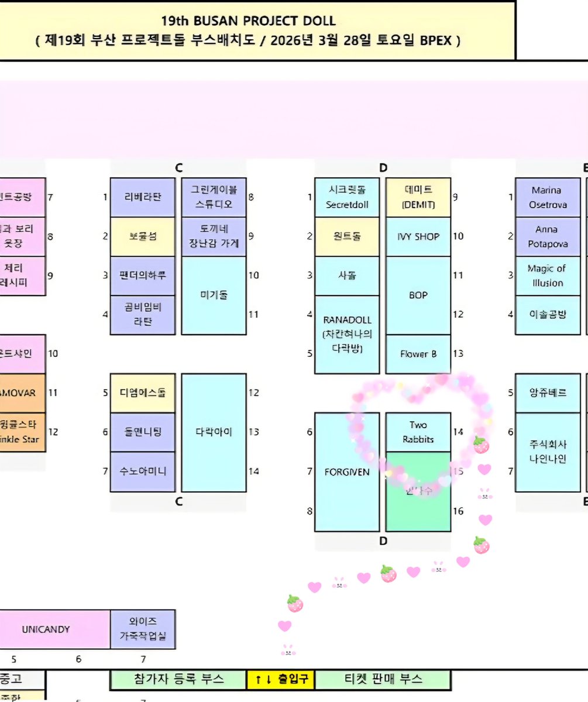Image resolution: width=588 pixels, height=702 pixels.
Task: Select the 곰비임비 라탄 booth
Action: 143,315
